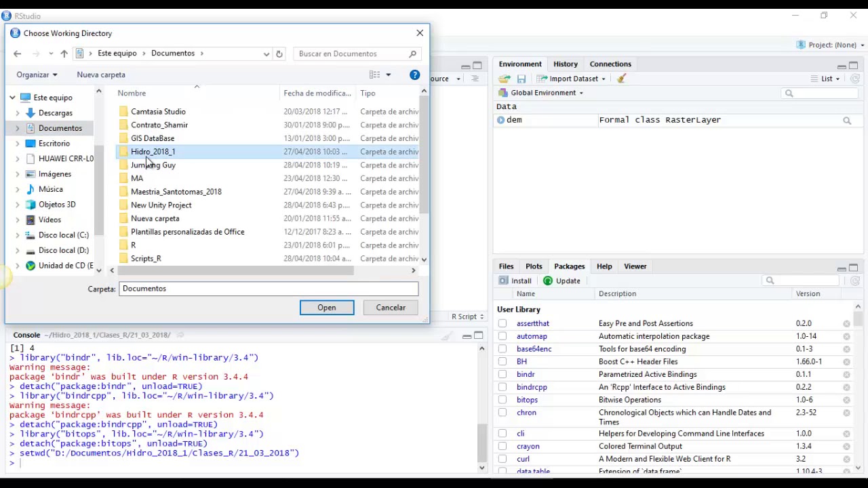Viewport: 868px width, 488px height.
Task: Switch to the Viewer tab
Action: point(635,266)
